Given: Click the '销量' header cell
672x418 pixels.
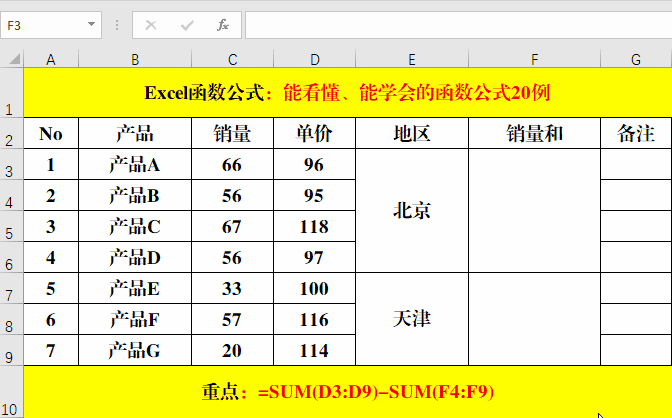Looking at the screenshot, I should 232,133.
